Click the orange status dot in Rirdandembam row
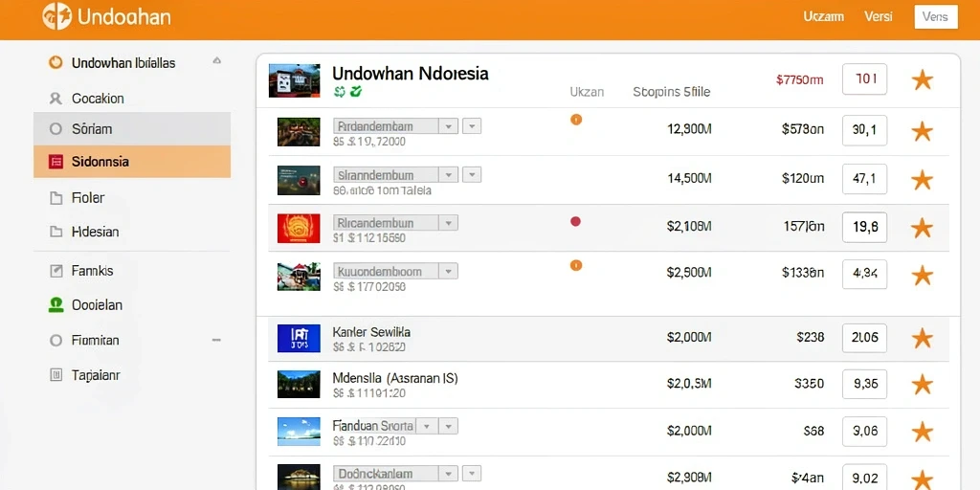980x490 pixels. click(576, 120)
